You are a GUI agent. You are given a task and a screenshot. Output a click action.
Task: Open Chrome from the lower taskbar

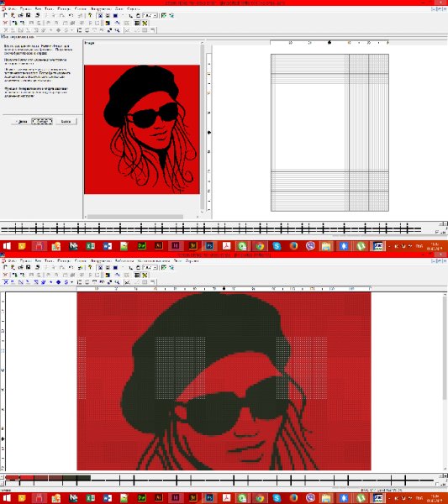click(x=260, y=498)
